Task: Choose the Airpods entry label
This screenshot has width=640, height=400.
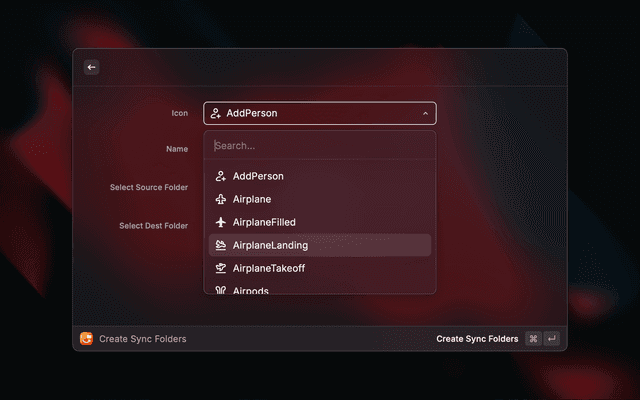Action: pyautogui.click(x=251, y=290)
